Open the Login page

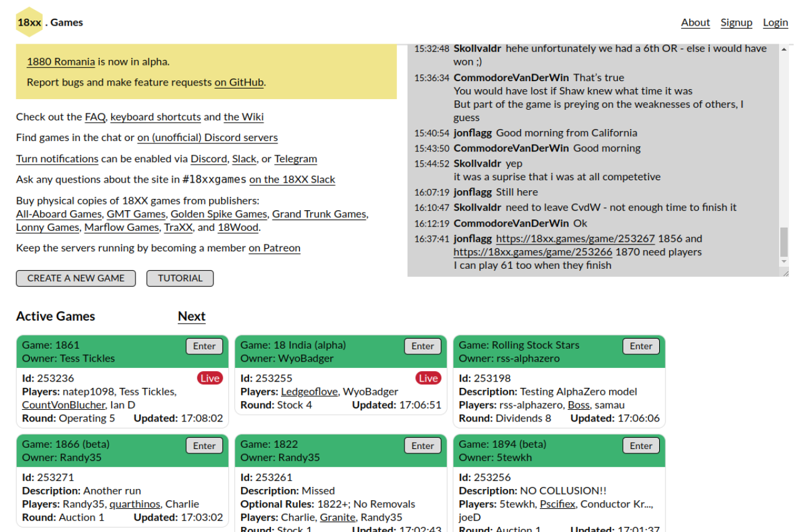tap(775, 22)
